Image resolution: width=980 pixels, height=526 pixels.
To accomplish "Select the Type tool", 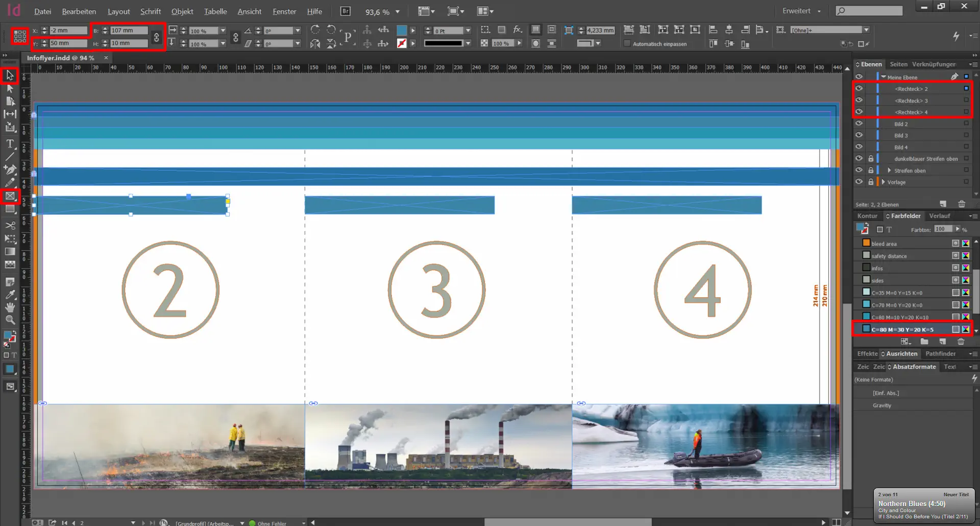I will (10, 144).
